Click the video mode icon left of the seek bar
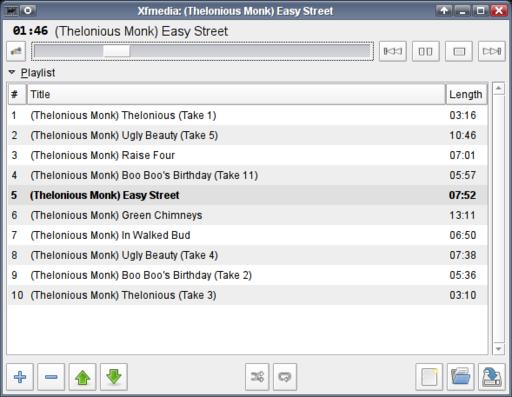512x397 pixels. [16, 51]
